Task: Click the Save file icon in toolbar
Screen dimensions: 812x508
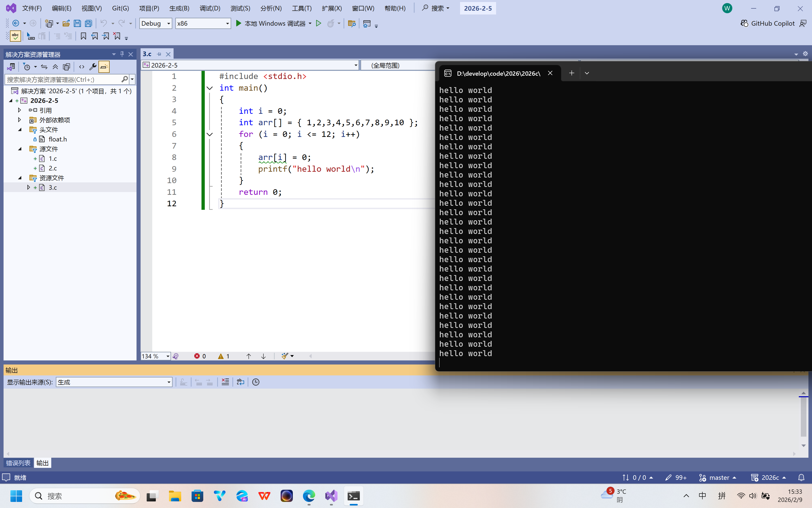Action: 77,23
